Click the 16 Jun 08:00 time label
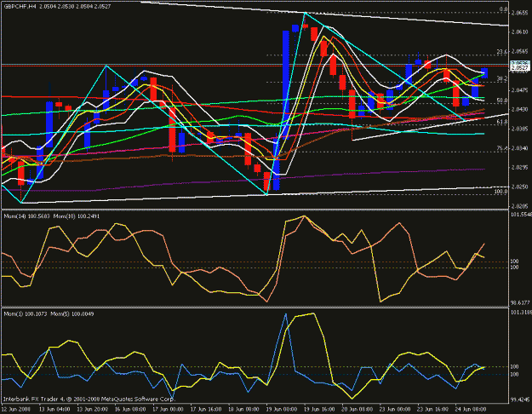Screen dimensions: 532x414 click(130, 409)
